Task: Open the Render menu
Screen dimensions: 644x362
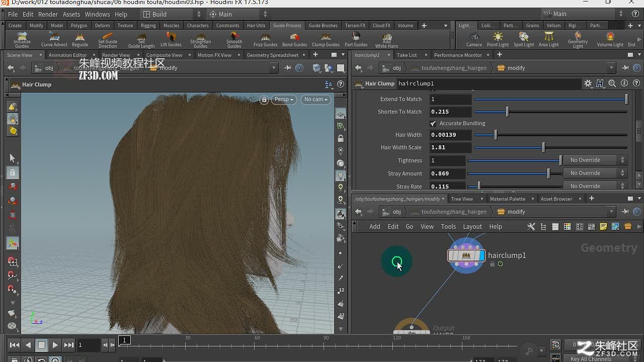Action: point(48,14)
